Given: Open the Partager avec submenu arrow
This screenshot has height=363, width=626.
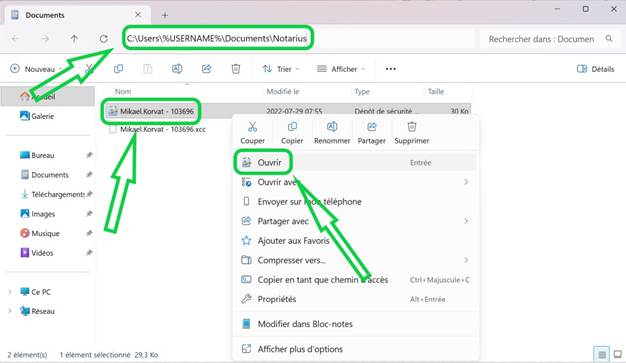Looking at the screenshot, I should pyautogui.click(x=466, y=221).
